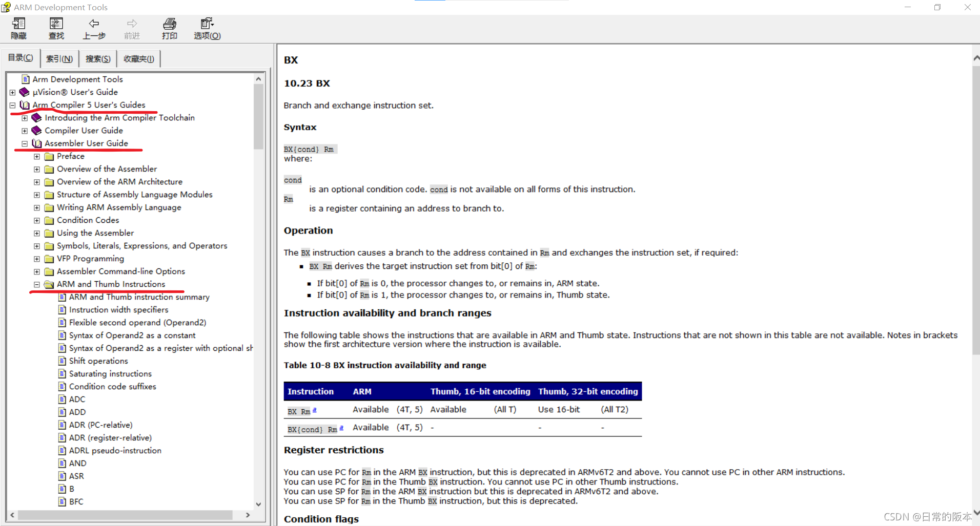Expand the Assembler Command-line Options node
The height and width of the screenshot is (526, 980).
pos(37,272)
